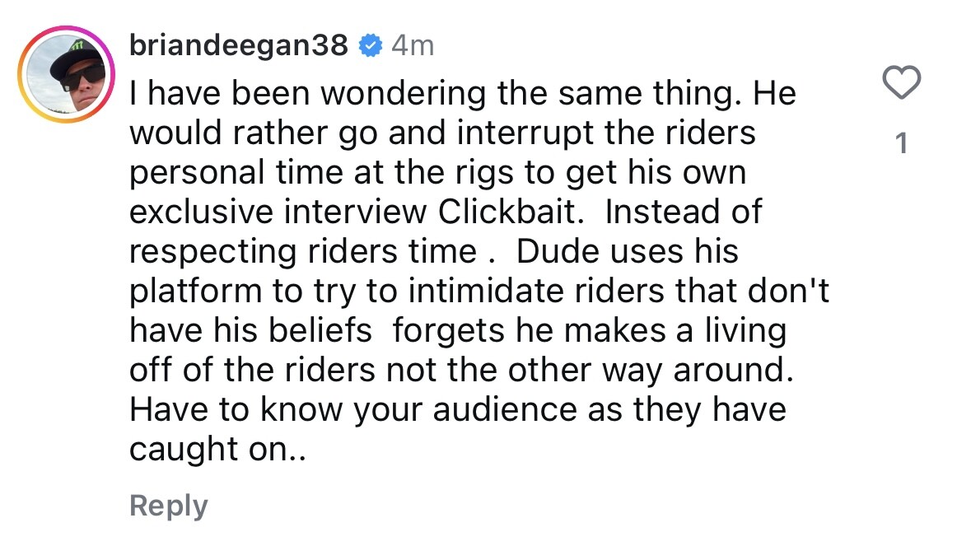Viewport: 971px width, 560px height.
Task: Reply to briandeegan38's comment
Action: point(169,505)
